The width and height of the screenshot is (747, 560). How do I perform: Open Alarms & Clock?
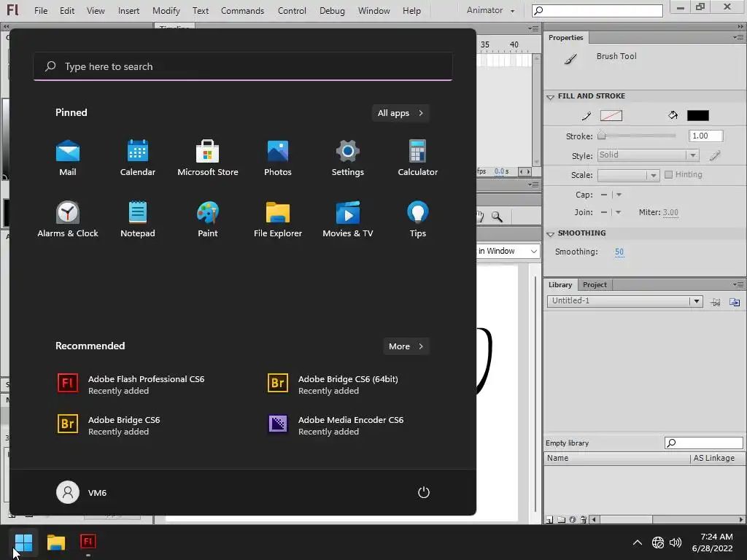tap(68, 219)
